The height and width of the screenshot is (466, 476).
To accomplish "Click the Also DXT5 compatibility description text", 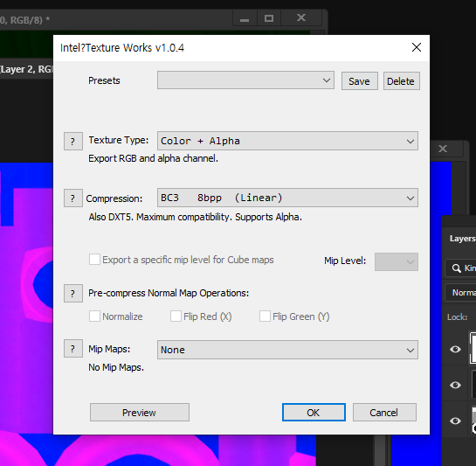I will click(195, 217).
